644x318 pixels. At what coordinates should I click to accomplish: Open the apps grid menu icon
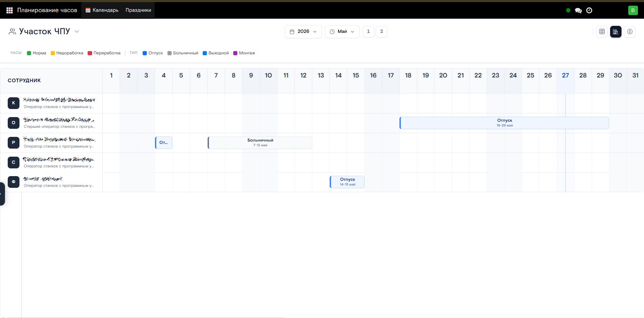click(x=9, y=10)
